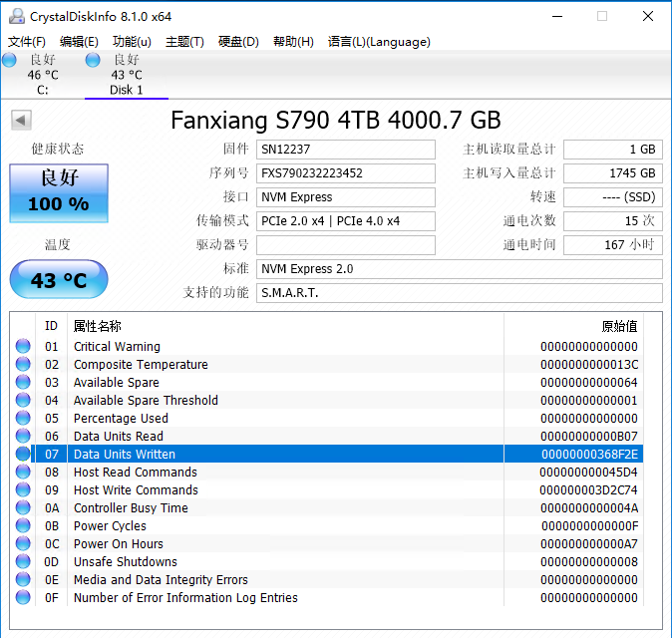The width and height of the screenshot is (672, 638).
Task: Select the Composite Temperature attribute name
Action: [x=141, y=364]
